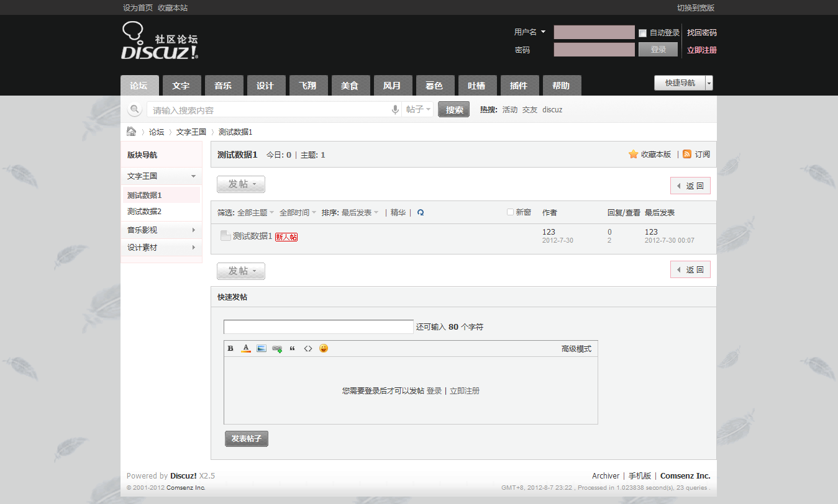This screenshot has height=504, width=838.
Task: Open the lower 发帖 dropdown button
Action: point(241,271)
